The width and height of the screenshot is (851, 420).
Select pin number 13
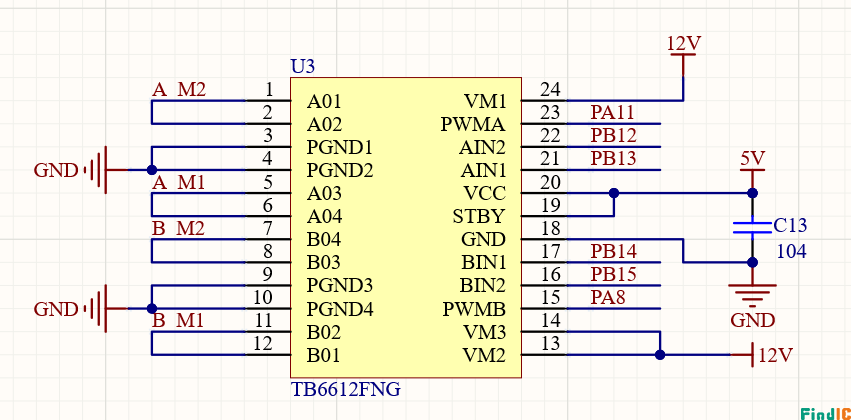[550, 344]
